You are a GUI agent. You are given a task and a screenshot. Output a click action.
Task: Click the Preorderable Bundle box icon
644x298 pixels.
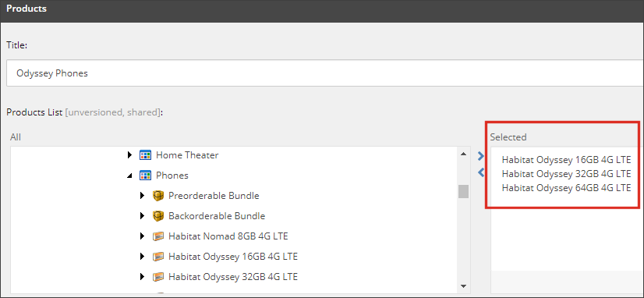158,196
